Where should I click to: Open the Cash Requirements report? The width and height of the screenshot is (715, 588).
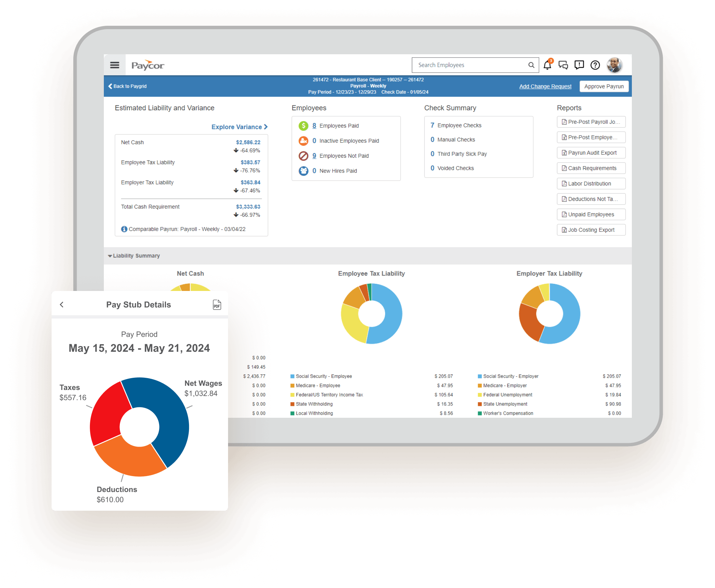click(591, 168)
